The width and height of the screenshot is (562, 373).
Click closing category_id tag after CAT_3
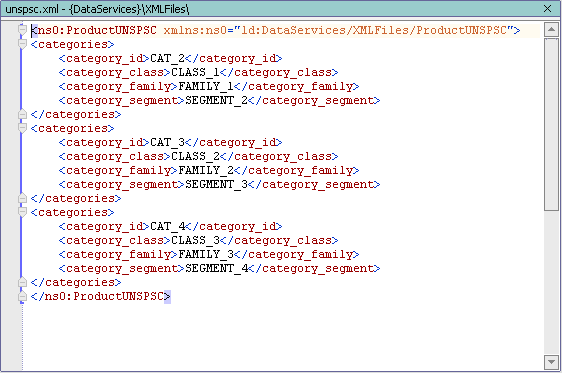[x=234, y=142]
